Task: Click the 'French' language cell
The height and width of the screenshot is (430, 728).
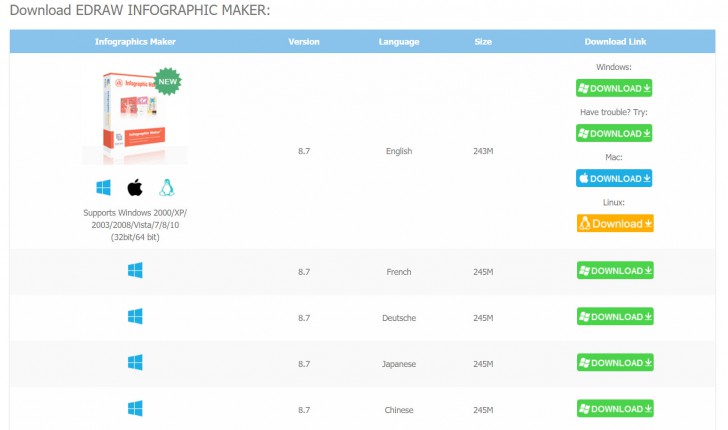Action: click(399, 272)
